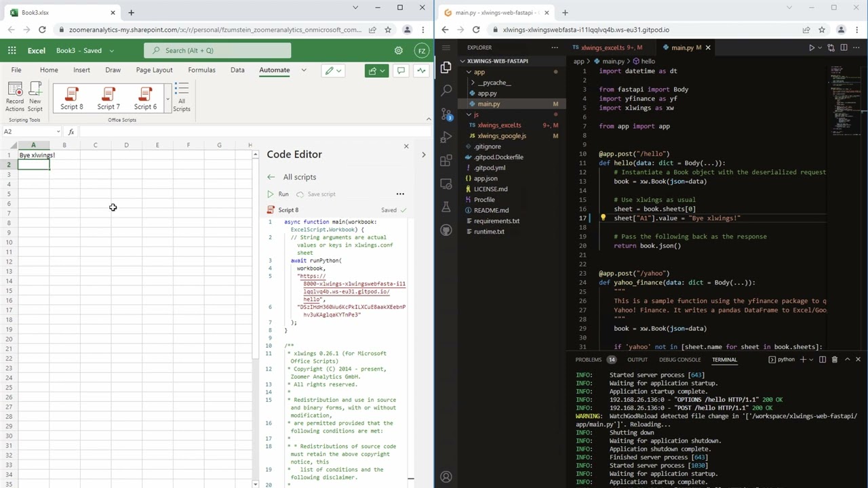The width and height of the screenshot is (868, 488).
Task: Open the Code Editor more options ellipsis
Action: (400, 194)
